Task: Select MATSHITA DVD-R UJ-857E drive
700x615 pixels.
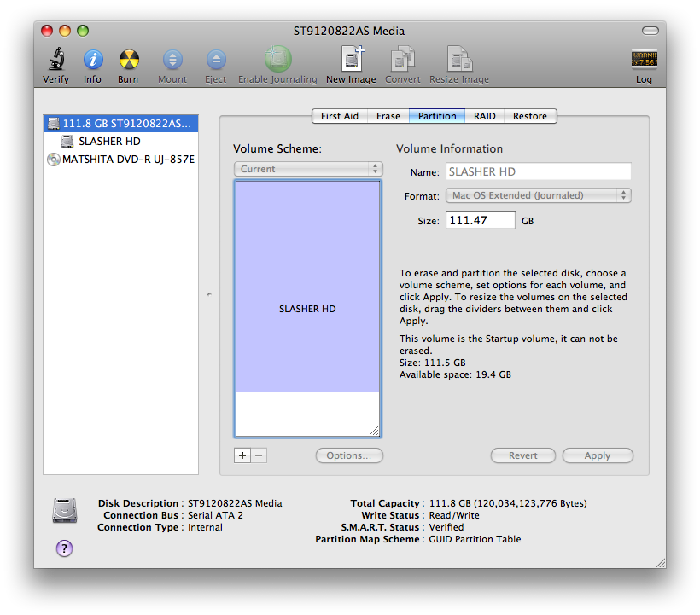Action: click(120, 160)
